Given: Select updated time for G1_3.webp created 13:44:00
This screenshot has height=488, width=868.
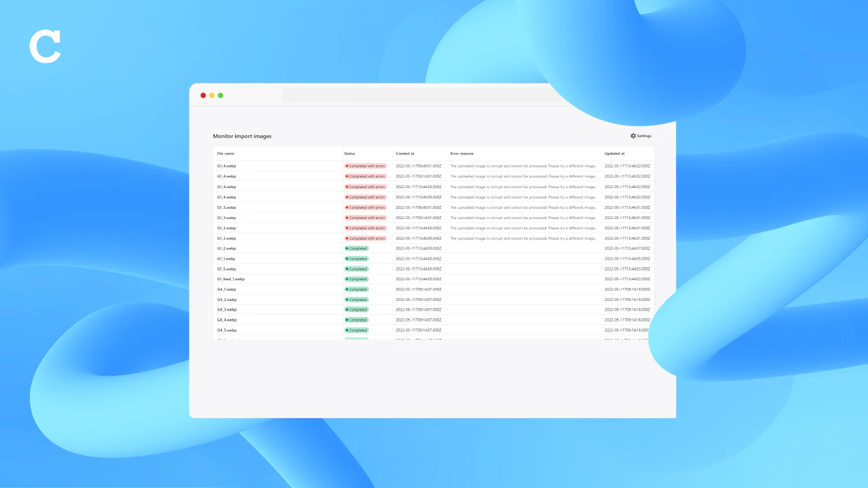Looking at the screenshot, I should click(x=627, y=228).
